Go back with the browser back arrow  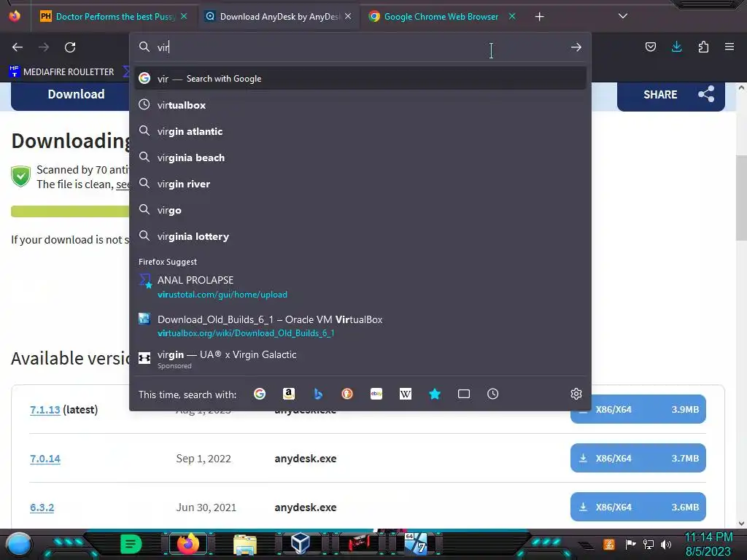coord(18,47)
